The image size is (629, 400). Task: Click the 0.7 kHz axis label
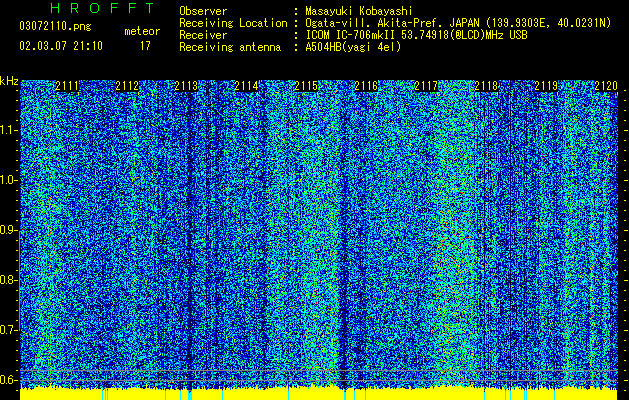pyautogui.click(x=8, y=330)
